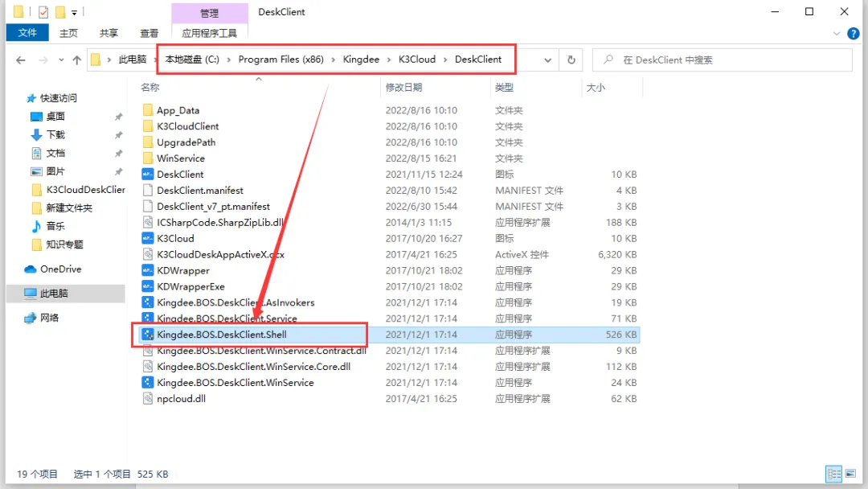Viewport: 868px width, 489px height.
Task: Select DeskClient_v7_pt.manifest file name
Action: point(213,207)
